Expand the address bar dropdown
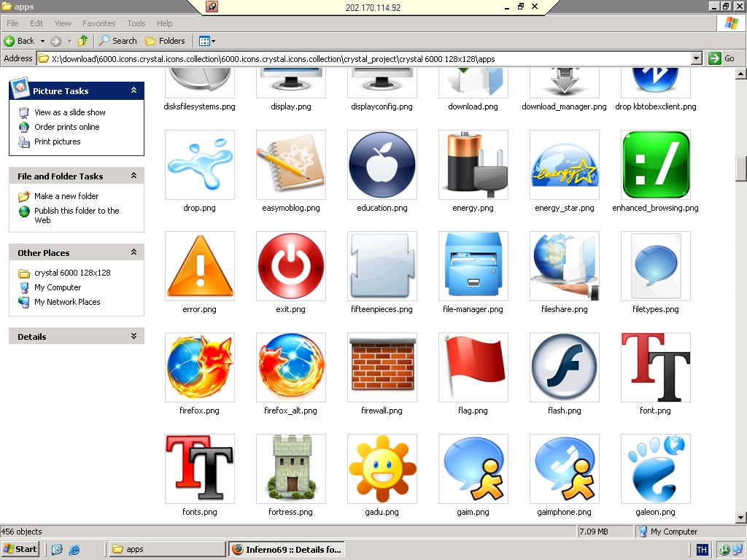This screenshot has height=560, width=747. [697, 58]
